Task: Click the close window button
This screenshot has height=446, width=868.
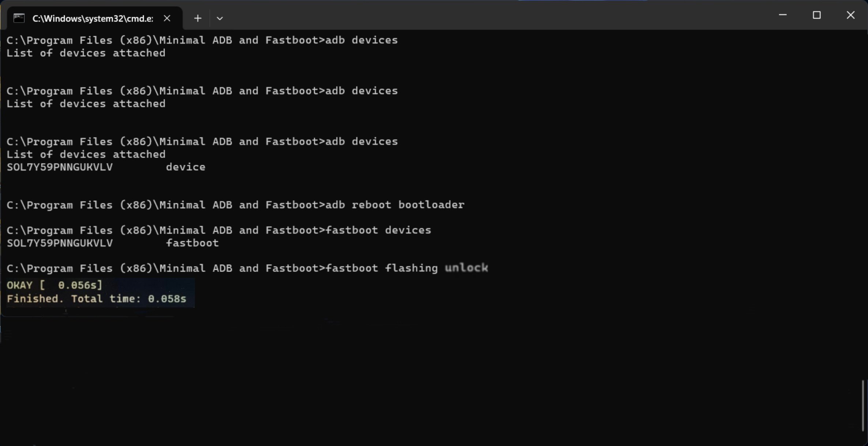Action: (x=852, y=15)
